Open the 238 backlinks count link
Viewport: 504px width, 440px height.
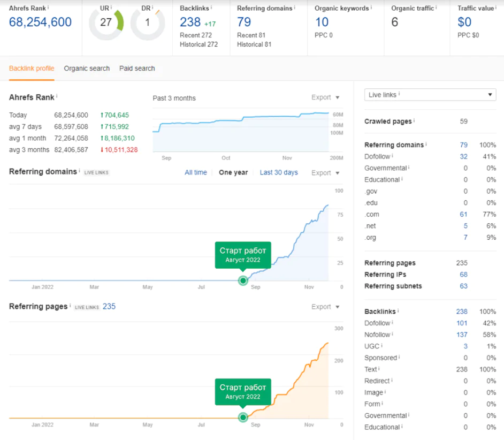point(190,22)
